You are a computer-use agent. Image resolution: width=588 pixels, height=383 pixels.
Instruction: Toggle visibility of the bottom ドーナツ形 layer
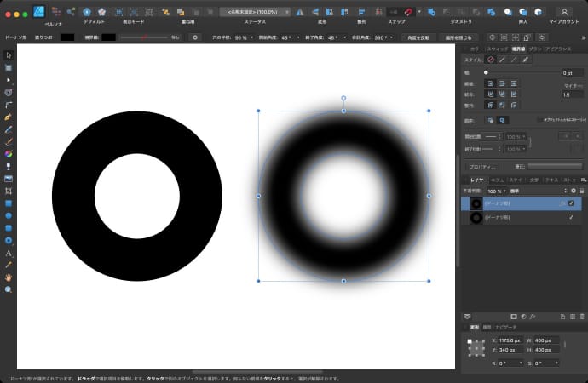pyautogui.click(x=571, y=218)
